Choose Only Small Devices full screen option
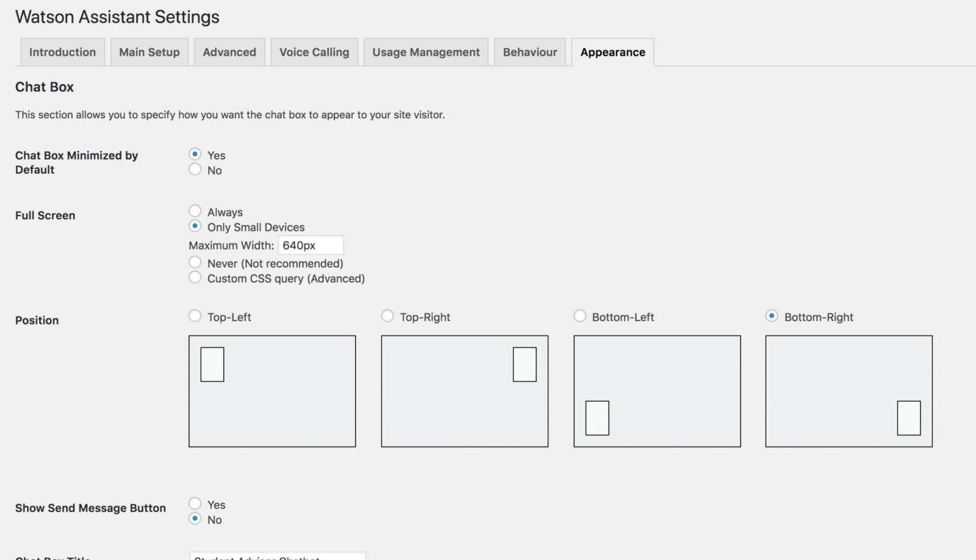The width and height of the screenshot is (976, 560). [x=195, y=225]
